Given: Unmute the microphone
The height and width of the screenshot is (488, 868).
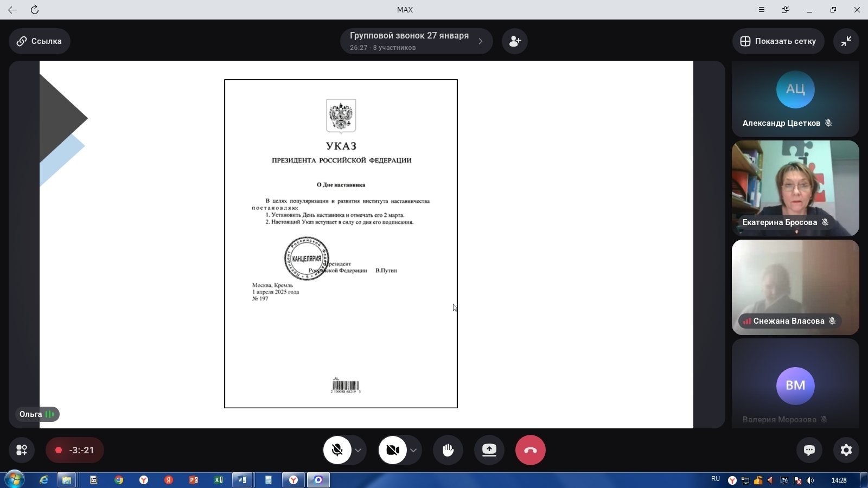Looking at the screenshot, I should (337, 450).
